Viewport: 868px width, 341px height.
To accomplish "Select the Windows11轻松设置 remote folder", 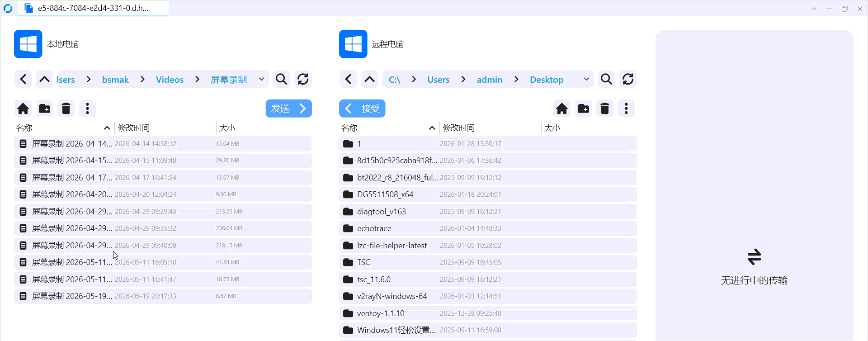I will pyautogui.click(x=488, y=330).
